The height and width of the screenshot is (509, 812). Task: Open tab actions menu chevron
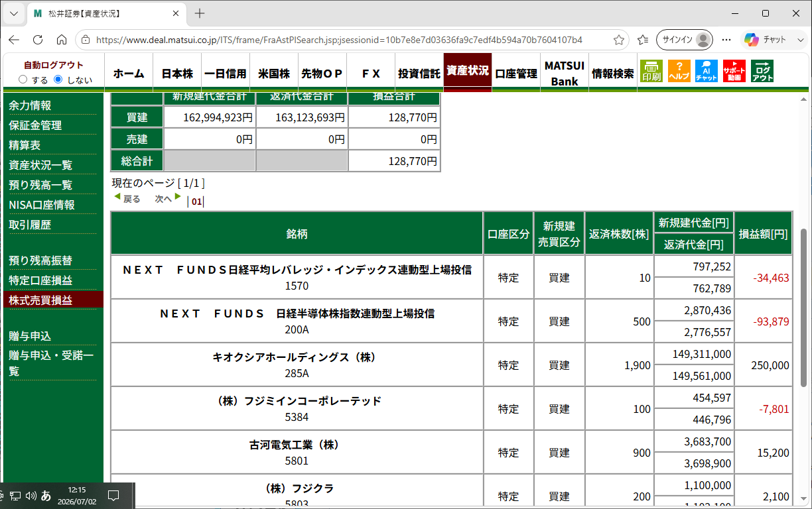tap(15, 13)
